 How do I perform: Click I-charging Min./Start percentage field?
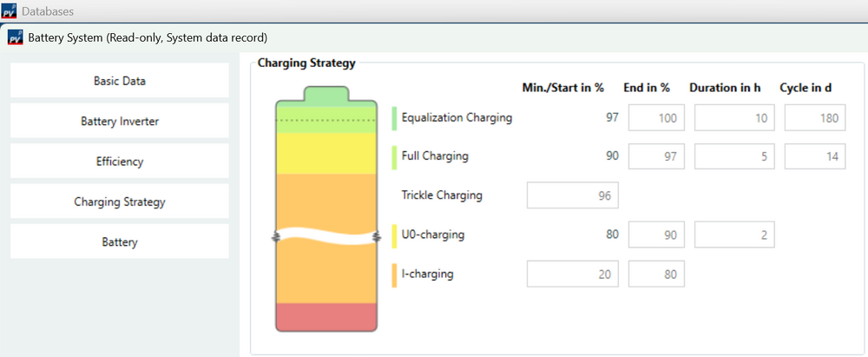tap(572, 274)
